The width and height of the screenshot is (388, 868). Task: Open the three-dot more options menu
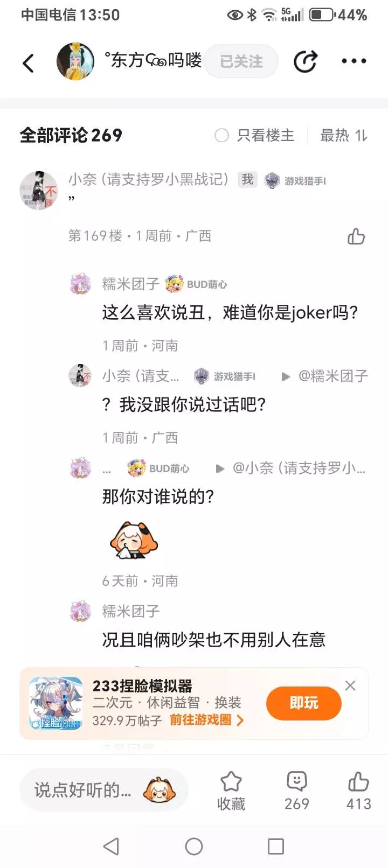click(354, 61)
